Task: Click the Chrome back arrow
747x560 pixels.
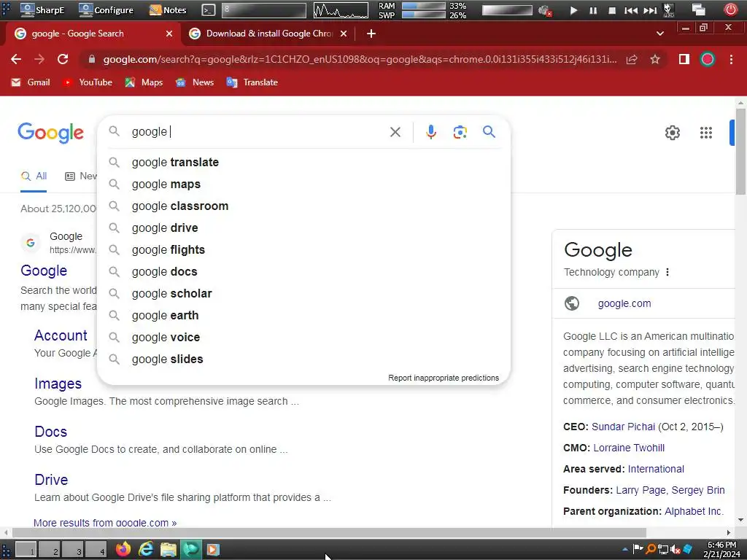Action: [x=16, y=59]
